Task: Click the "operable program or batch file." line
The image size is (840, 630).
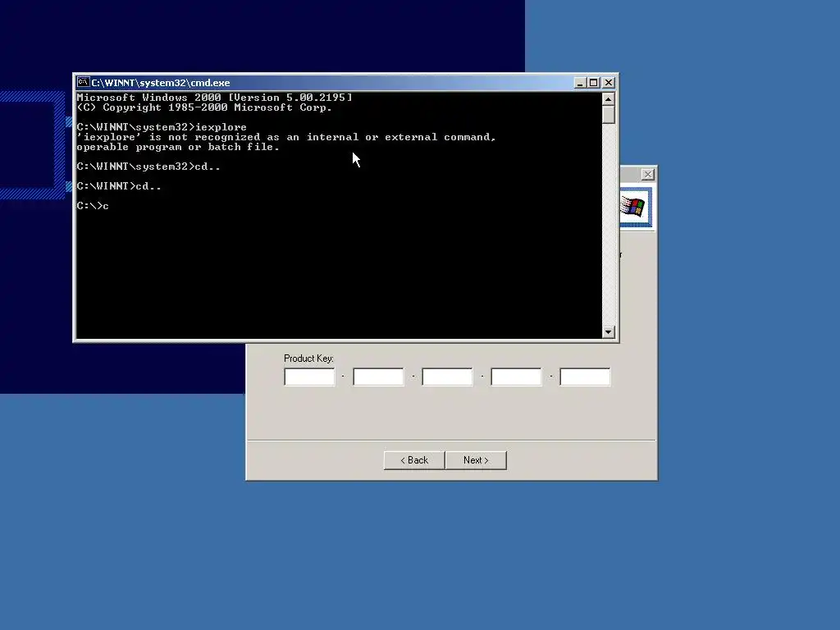Action: click(x=178, y=147)
